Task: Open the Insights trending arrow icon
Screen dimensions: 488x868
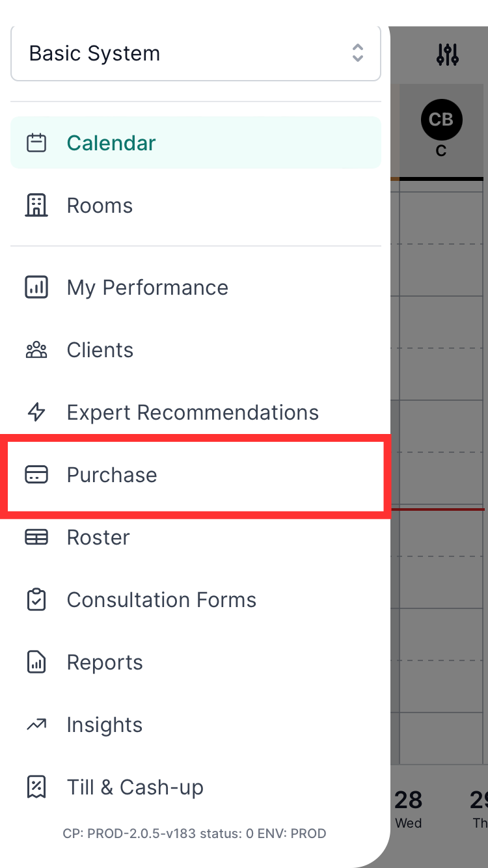Action: coord(36,725)
